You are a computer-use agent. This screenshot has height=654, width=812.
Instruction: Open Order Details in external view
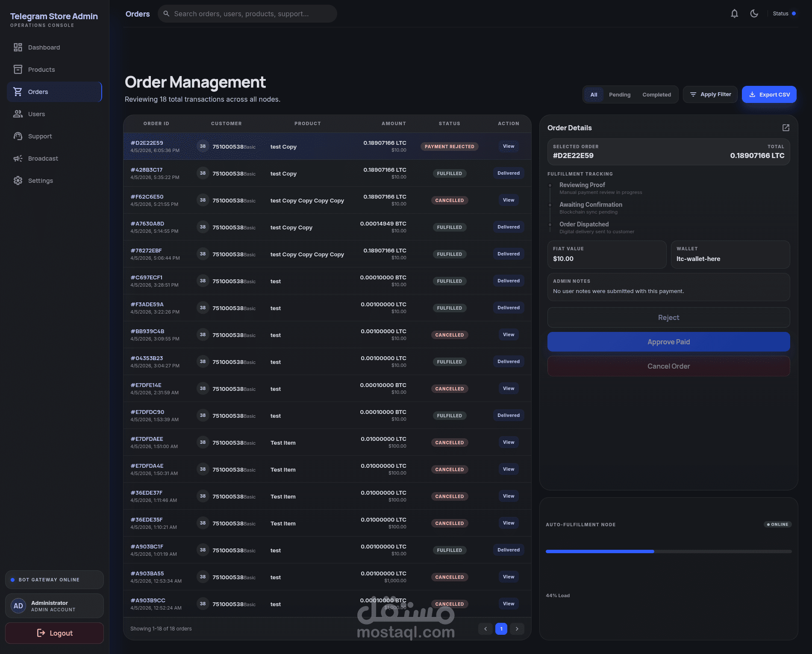click(x=786, y=128)
